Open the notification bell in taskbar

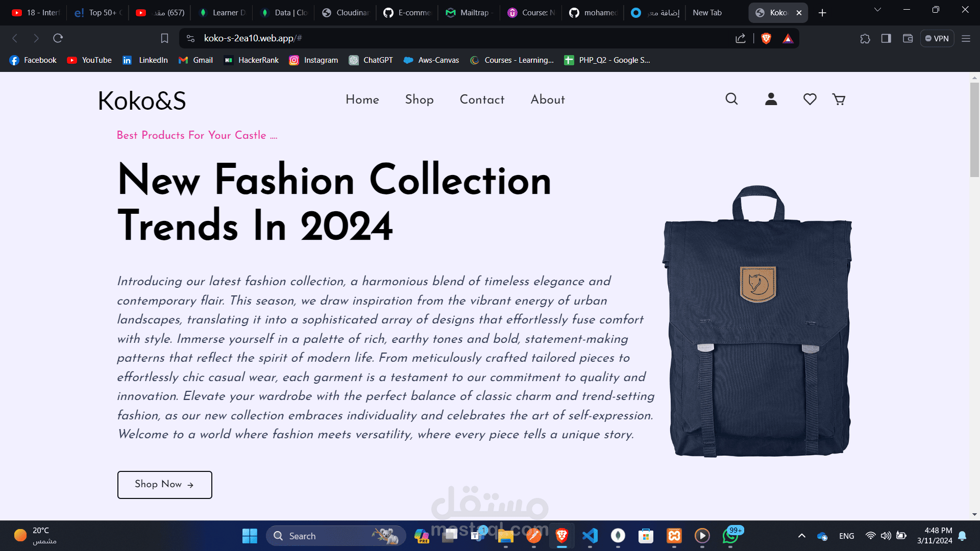tap(962, 536)
